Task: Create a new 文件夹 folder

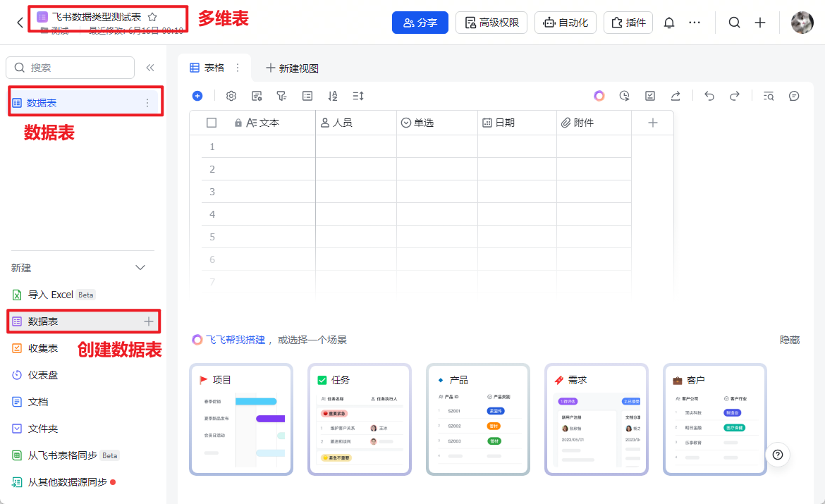Action: [35, 429]
